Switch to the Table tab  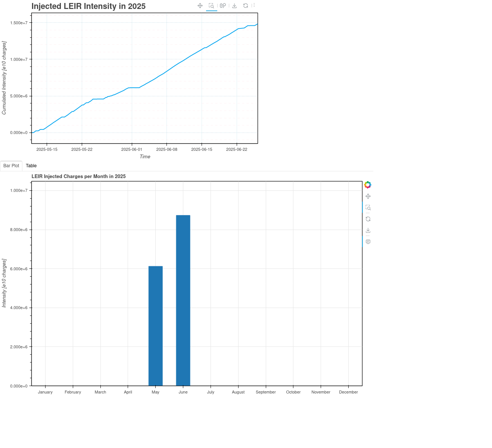point(31,166)
